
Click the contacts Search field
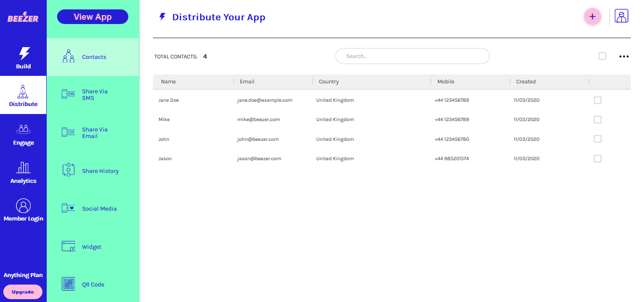412,56
